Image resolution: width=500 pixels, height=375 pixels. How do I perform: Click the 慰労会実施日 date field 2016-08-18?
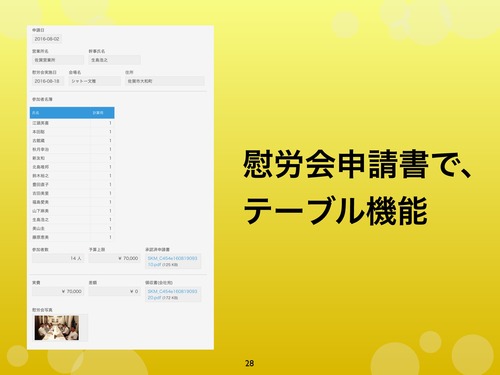tap(48, 81)
